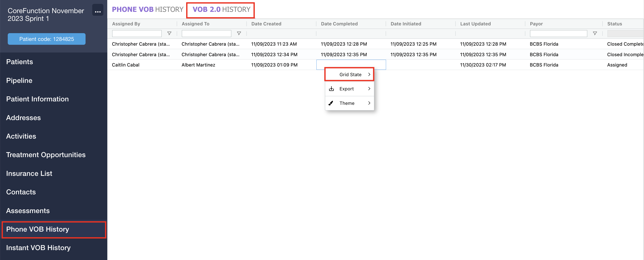Click the Assigned To filter funnel icon
The height and width of the screenshot is (260, 644).
(239, 33)
